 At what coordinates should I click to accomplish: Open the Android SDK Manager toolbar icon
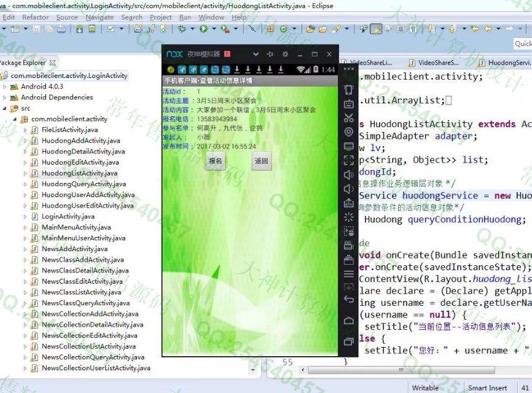point(79,29)
